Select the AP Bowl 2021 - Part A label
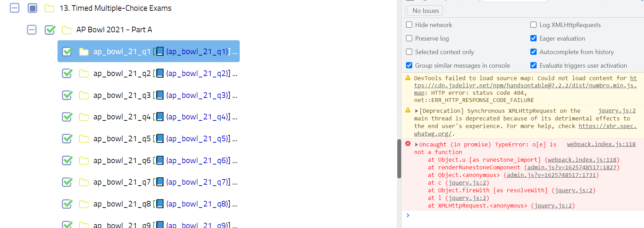The width and height of the screenshot is (644, 228). pos(114,30)
